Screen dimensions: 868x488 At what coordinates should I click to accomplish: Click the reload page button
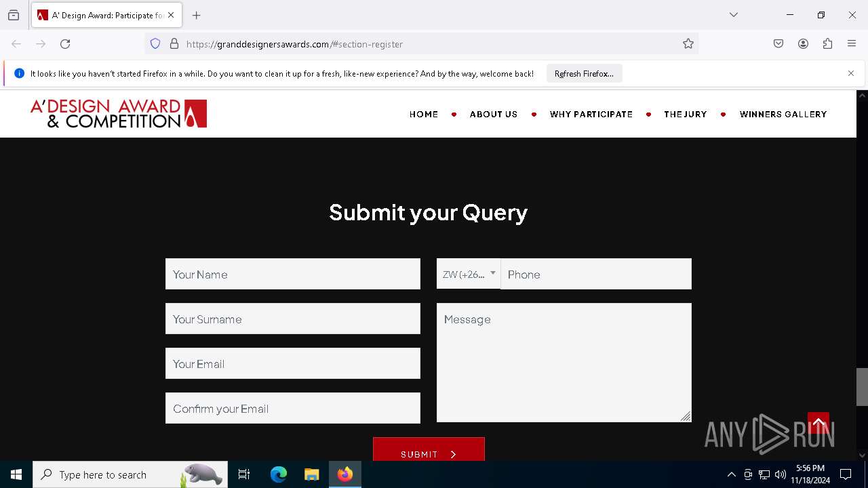coord(65,44)
